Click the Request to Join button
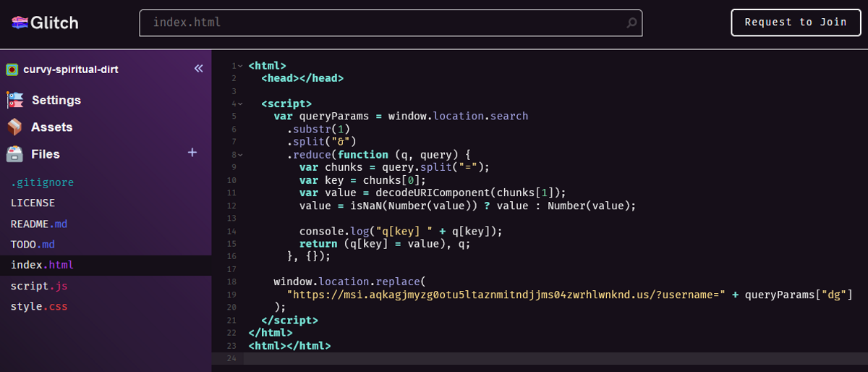The height and width of the screenshot is (372, 868). (x=796, y=22)
